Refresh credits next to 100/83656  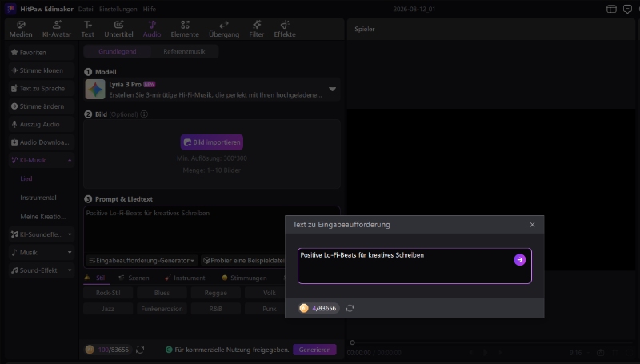point(140,350)
